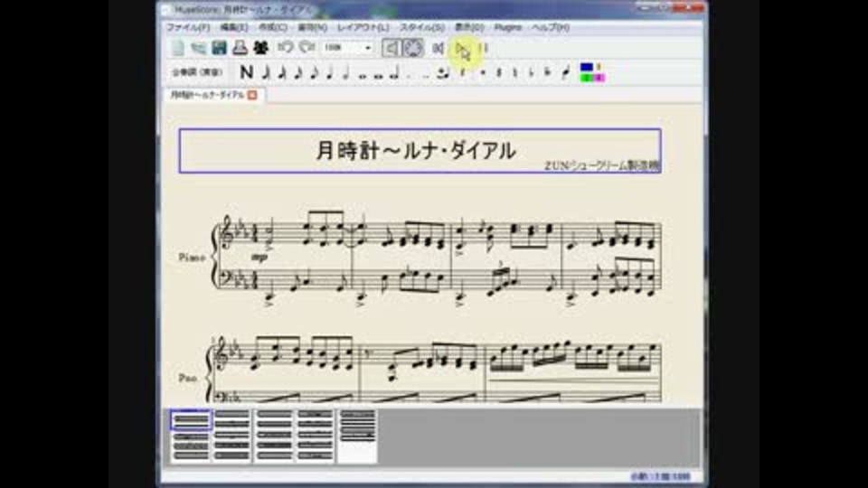This screenshot has height=488, width=868.
Task: Open the スタイル(S) menu
Action: [422, 27]
